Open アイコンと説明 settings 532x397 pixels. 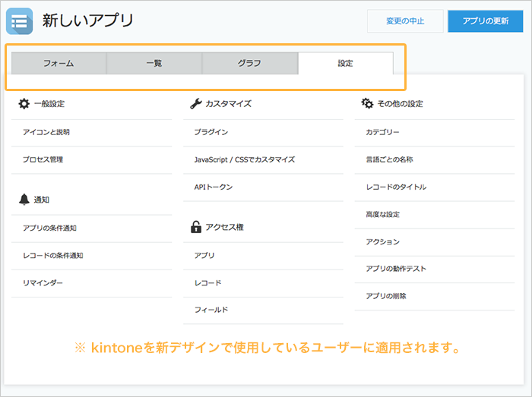46,132
